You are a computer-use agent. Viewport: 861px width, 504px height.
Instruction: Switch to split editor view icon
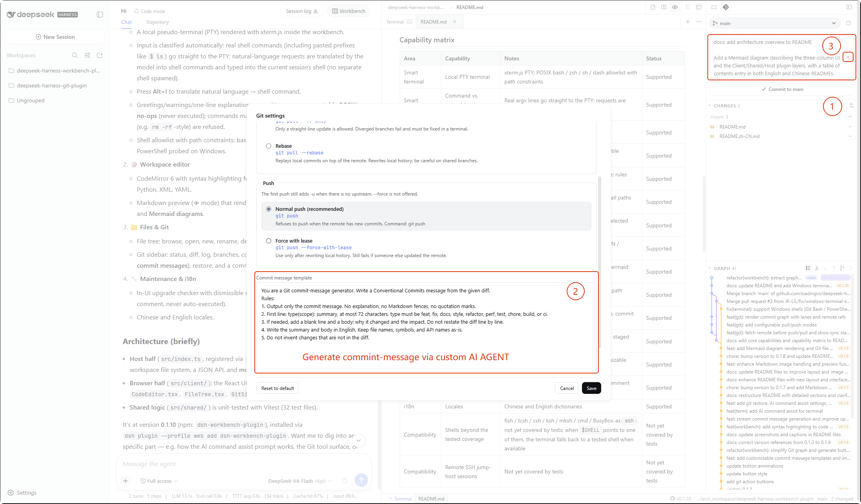664,7
